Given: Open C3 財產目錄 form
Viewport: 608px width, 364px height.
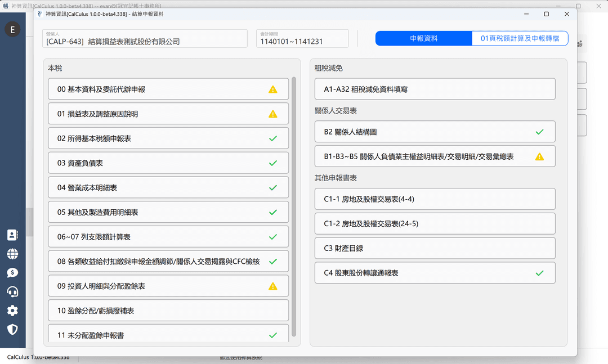Looking at the screenshot, I should coord(435,248).
